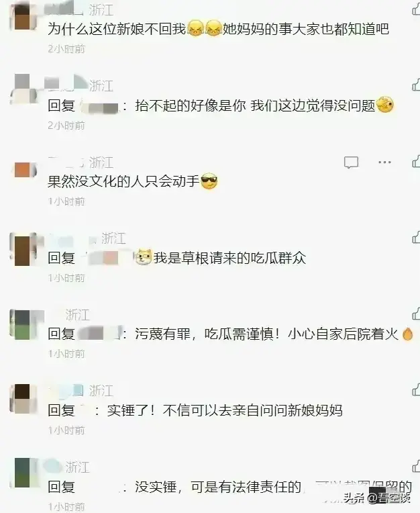
Task: Open avatar of 污蔑有罪 commenter
Action: [x=23, y=324]
